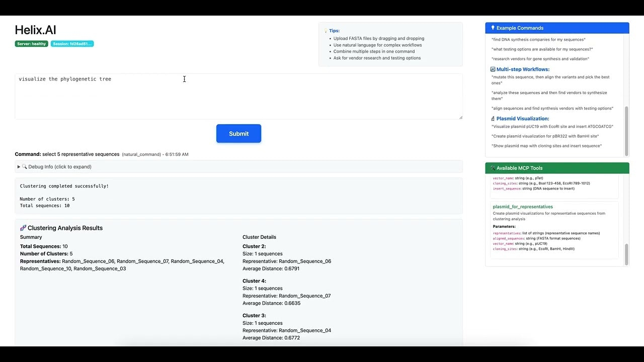This screenshot has height=362, width=644.
Task: Click tip 'Upload FASTA files by dragging and dropping'
Action: coord(379,38)
